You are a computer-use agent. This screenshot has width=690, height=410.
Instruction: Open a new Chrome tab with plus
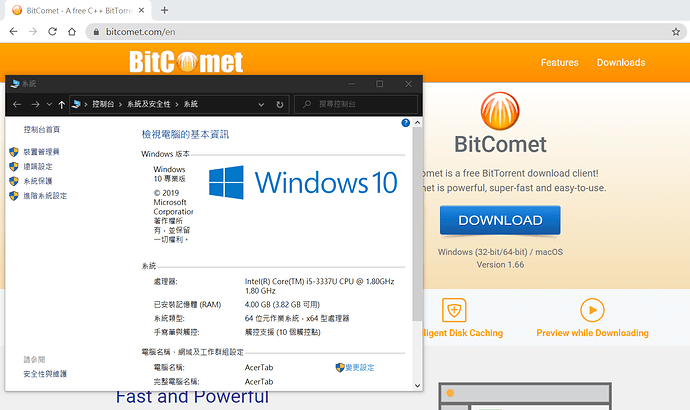[x=164, y=10]
